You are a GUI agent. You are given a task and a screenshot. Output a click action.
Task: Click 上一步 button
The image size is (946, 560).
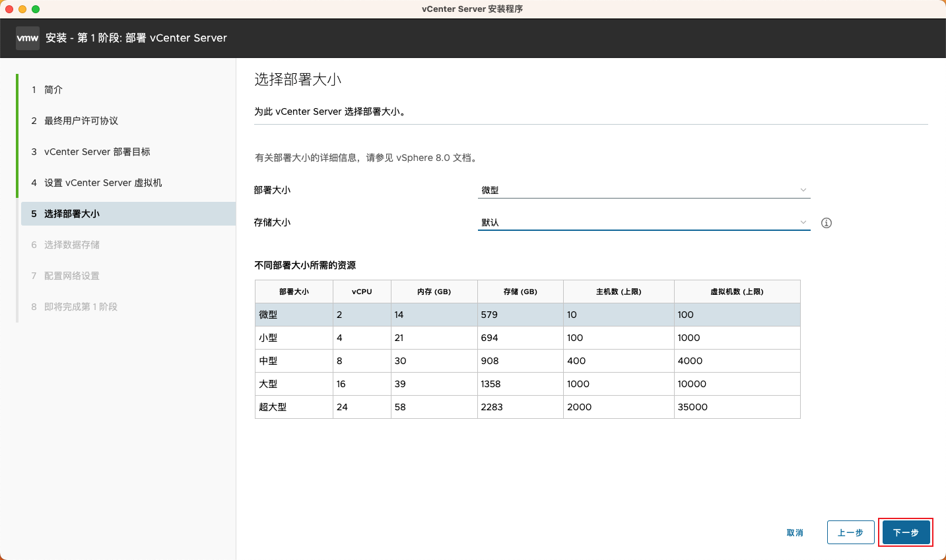[x=850, y=532]
